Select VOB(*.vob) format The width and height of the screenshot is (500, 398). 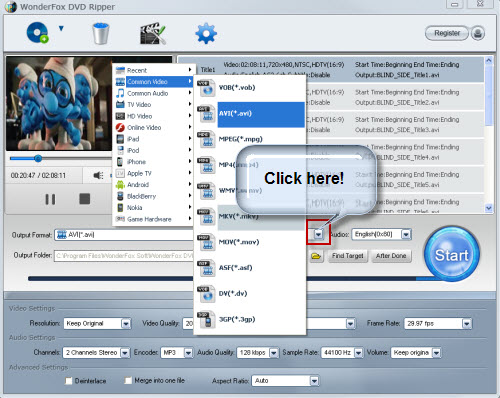pyautogui.click(x=250, y=88)
